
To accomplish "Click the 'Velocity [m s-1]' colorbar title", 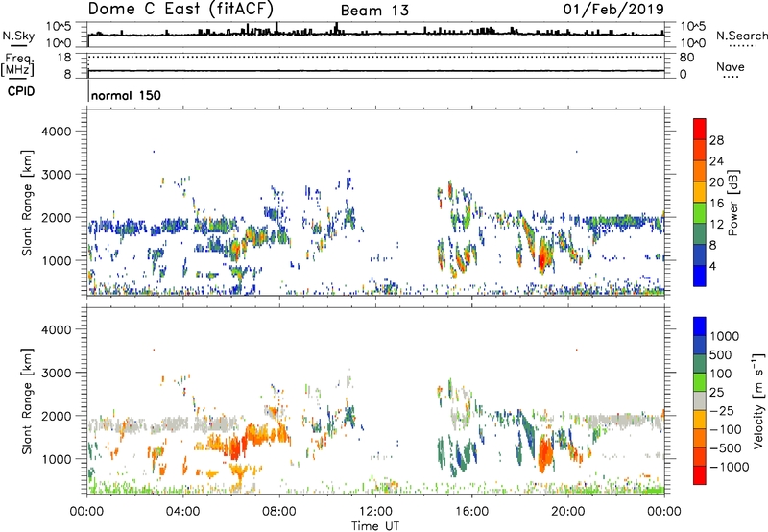I will (758, 400).
